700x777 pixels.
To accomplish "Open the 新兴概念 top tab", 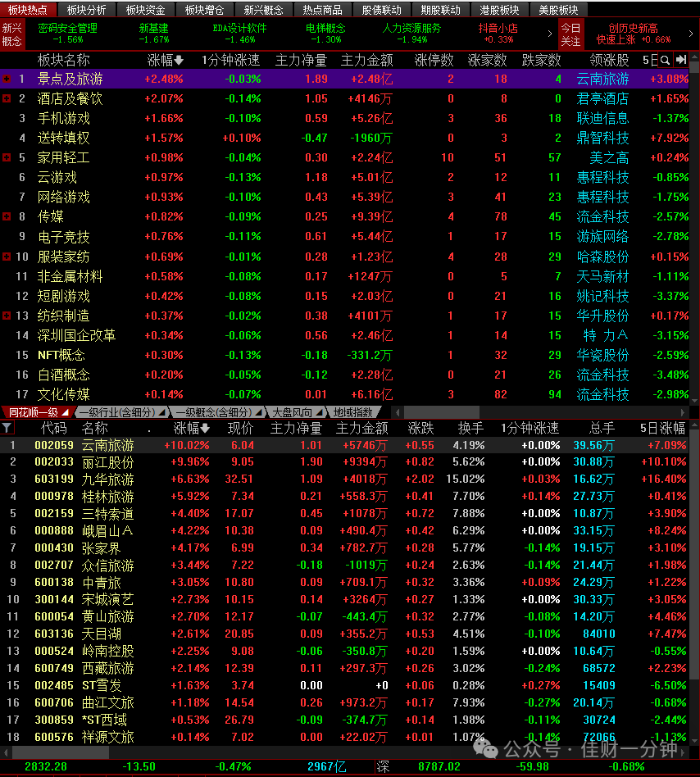I will pyautogui.click(x=263, y=9).
